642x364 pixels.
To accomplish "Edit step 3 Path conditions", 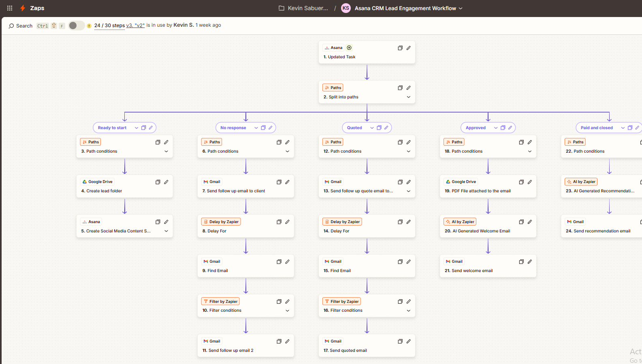I will (166, 142).
